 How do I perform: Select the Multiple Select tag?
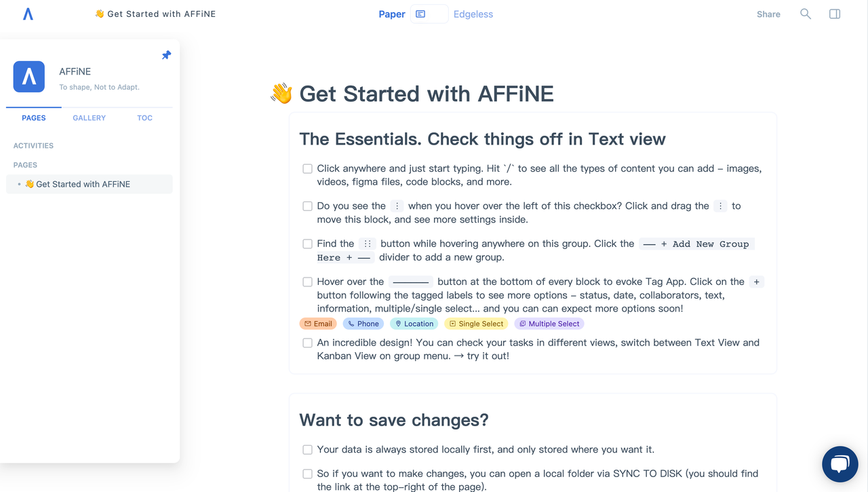tap(549, 324)
